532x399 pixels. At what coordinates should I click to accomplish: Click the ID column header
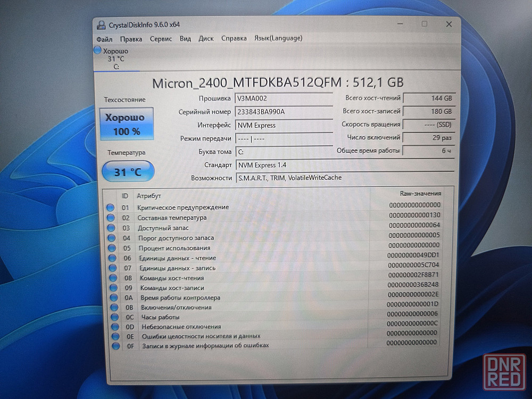(125, 196)
